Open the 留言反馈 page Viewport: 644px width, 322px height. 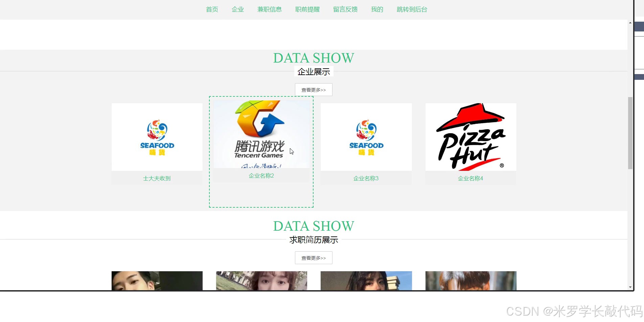point(345,9)
